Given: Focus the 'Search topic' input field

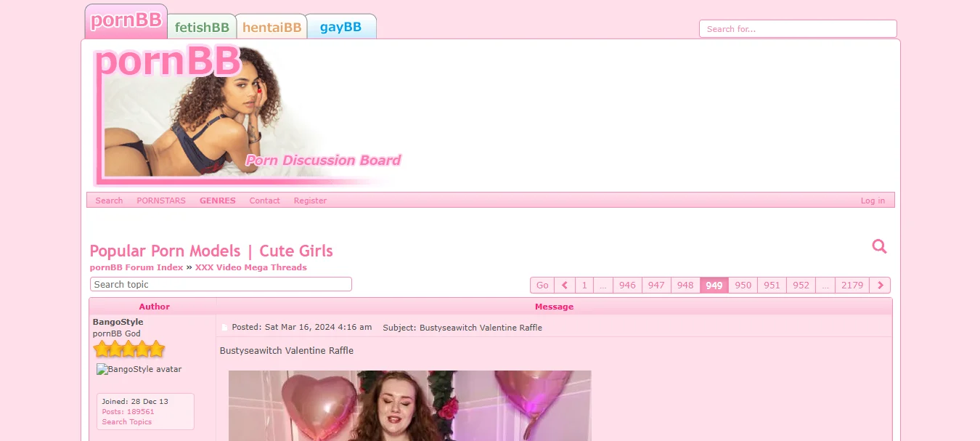Looking at the screenshot, I should (x=221, y=284).
